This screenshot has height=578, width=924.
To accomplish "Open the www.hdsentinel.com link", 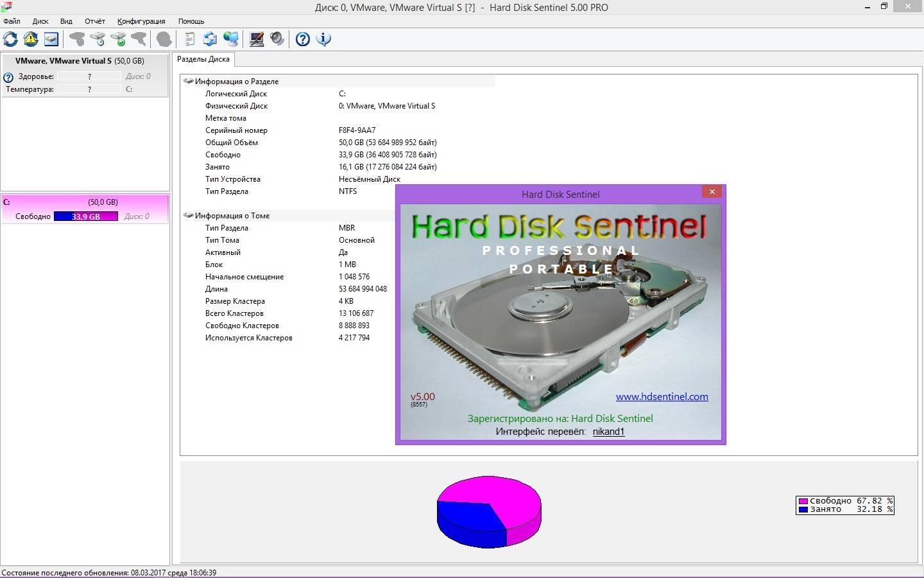I will pyautogui.click(x=662, y=397).
